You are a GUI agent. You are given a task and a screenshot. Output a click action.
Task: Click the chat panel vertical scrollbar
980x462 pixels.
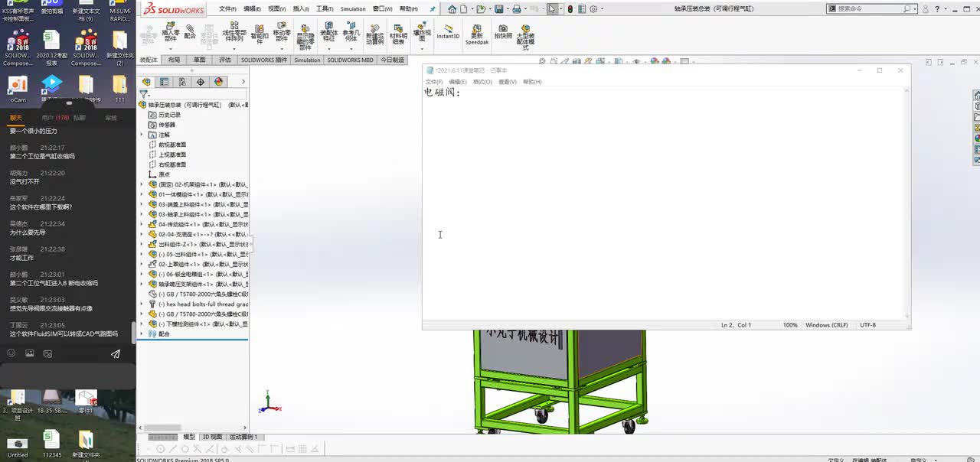pyautogui.click(x=134, y=331)
